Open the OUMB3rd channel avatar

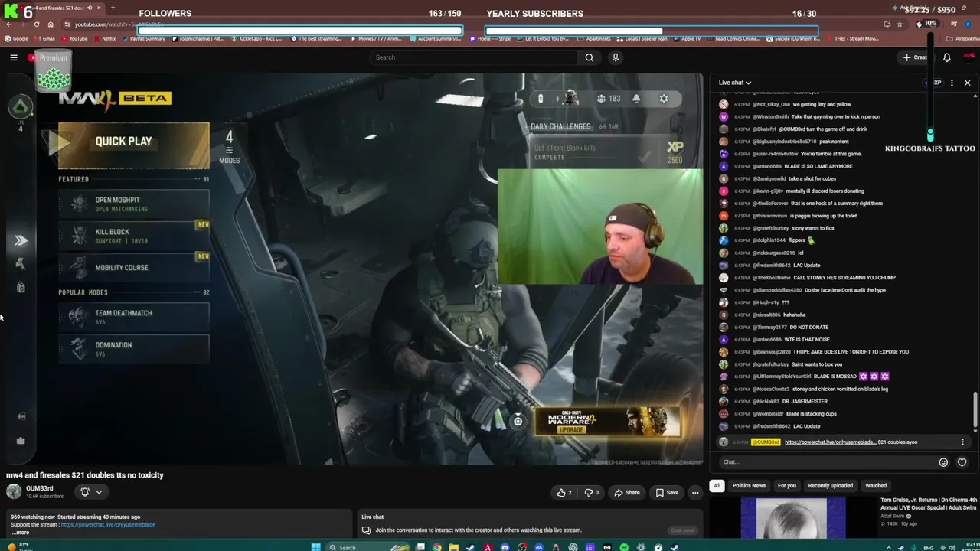(14, 491)
